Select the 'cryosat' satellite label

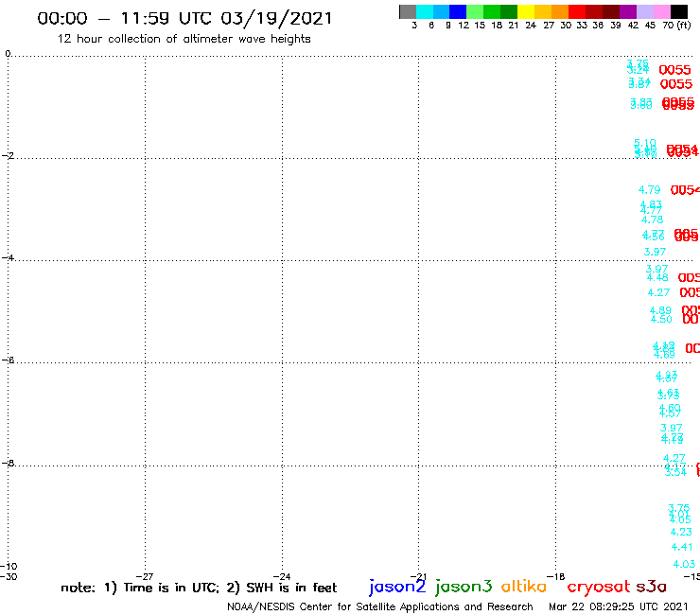point(599,587)
